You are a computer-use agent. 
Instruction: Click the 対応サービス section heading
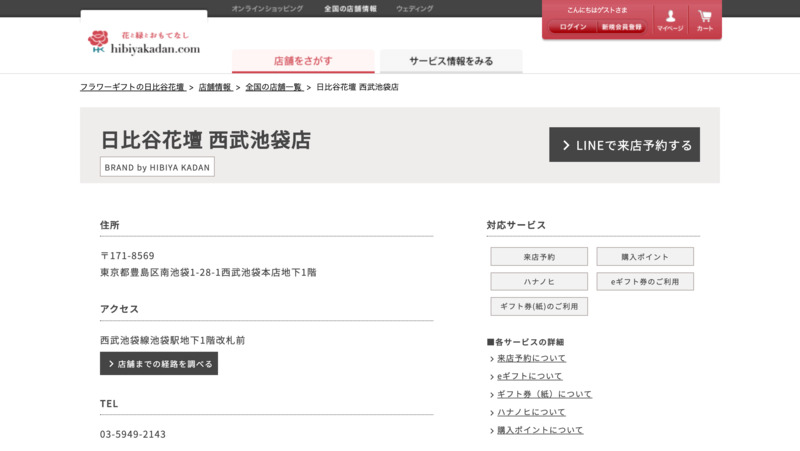coord(516,225)
